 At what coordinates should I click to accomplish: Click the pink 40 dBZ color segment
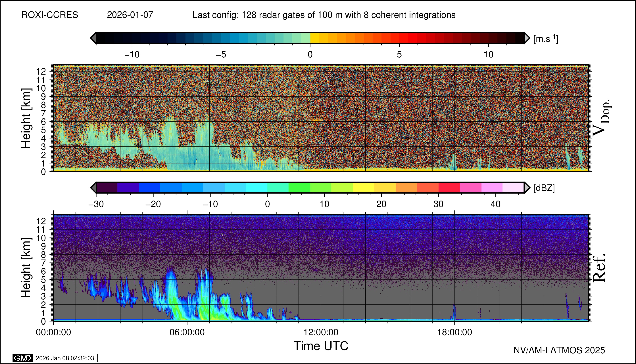492,188
